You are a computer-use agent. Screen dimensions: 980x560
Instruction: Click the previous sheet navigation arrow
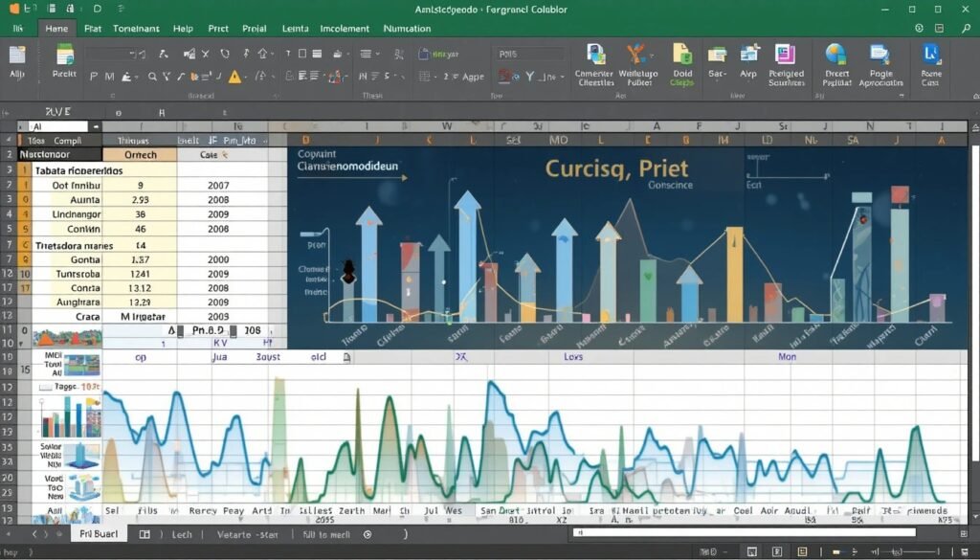tap(34, 534)
